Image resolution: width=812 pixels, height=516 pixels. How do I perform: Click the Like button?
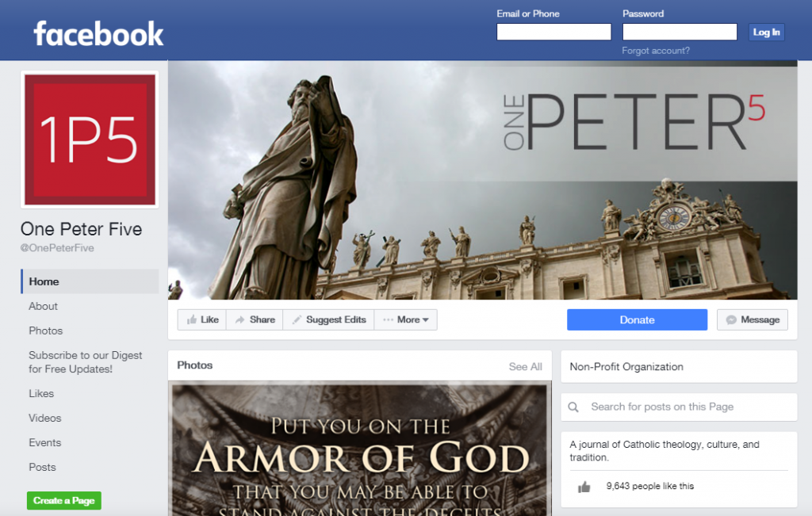click(x=202, y=320)
